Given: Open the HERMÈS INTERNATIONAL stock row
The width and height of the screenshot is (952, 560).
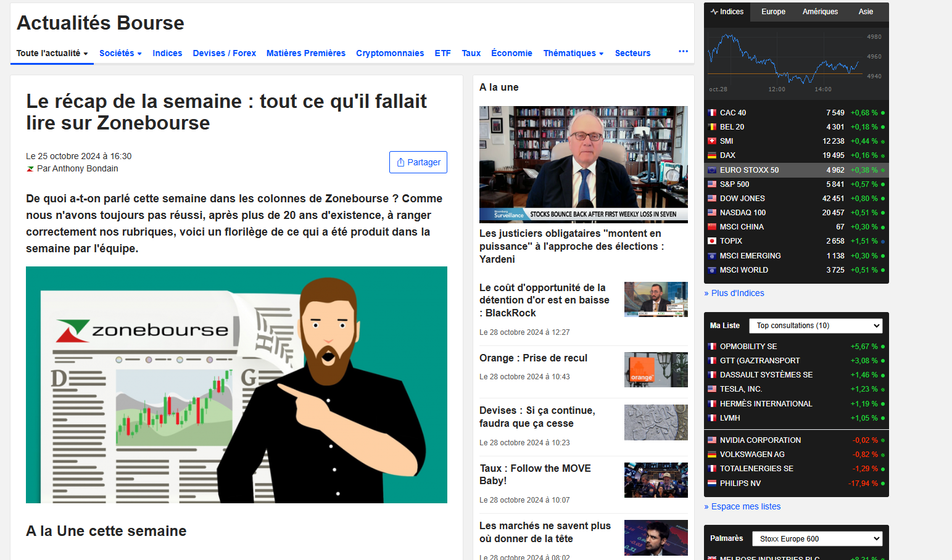Looking at the screenshot, I should [797, 404].
